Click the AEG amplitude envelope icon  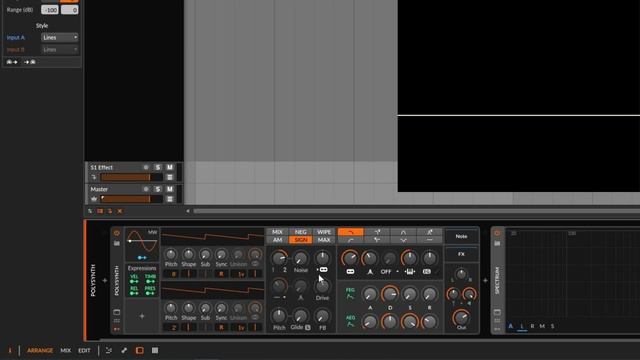[x=350, y=321]
